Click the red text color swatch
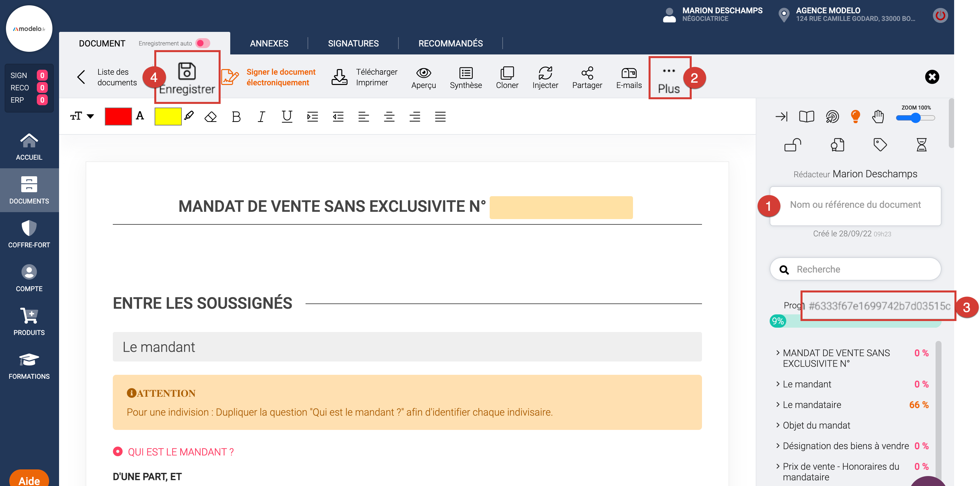This screenshot has width=980, height=486. [x=118, y=117]
